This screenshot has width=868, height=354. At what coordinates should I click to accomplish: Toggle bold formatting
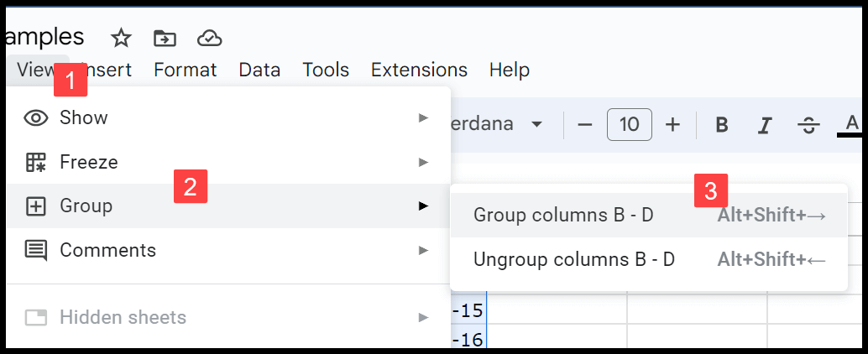tap(721, 125)
